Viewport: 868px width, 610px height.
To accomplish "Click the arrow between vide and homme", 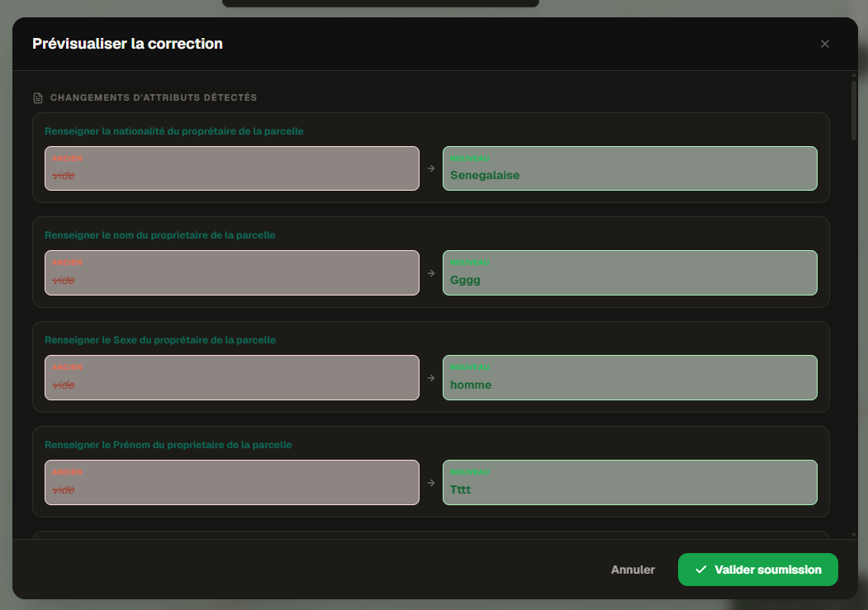I will click(431, 377).
